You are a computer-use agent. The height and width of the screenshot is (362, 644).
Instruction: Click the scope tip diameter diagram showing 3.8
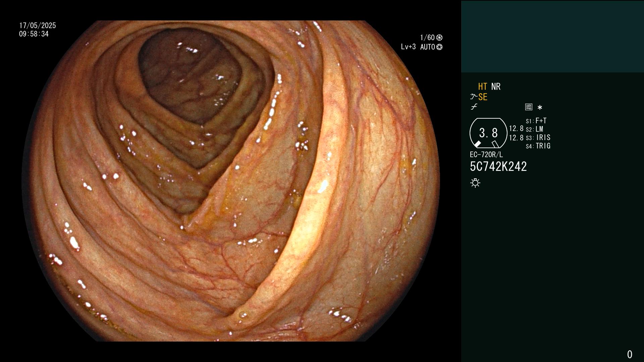[488, 133]
